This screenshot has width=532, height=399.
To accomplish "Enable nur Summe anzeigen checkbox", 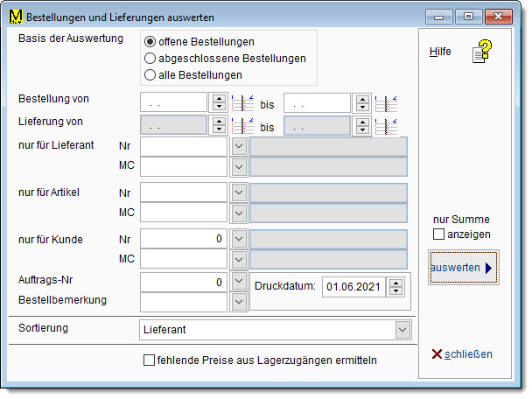I will (x=439, y=234).
